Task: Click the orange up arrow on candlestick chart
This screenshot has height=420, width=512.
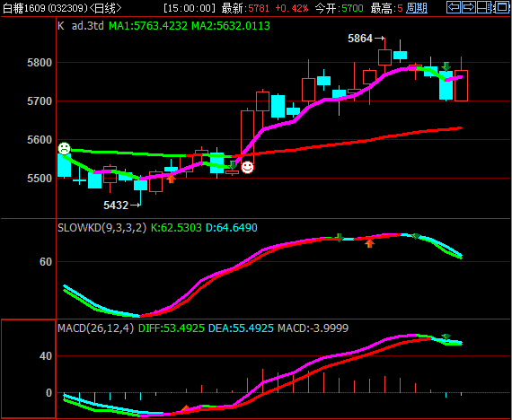Action: (171, 179)
